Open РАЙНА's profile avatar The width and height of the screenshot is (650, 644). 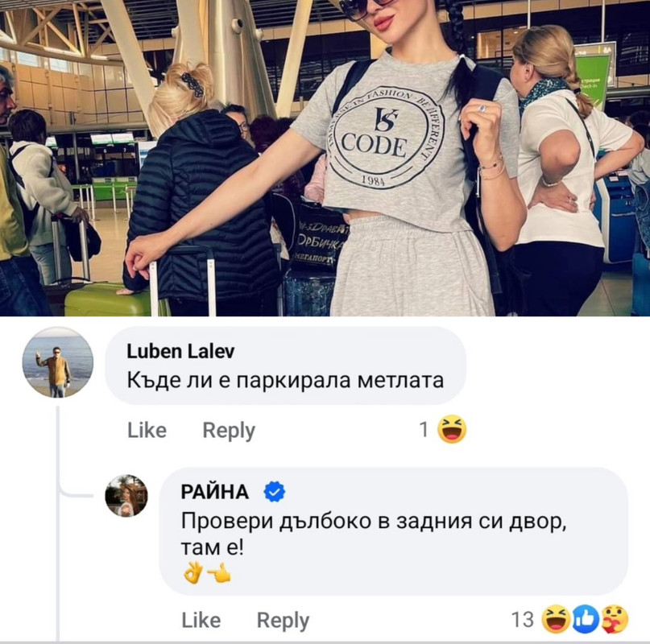tap(126, 496)
